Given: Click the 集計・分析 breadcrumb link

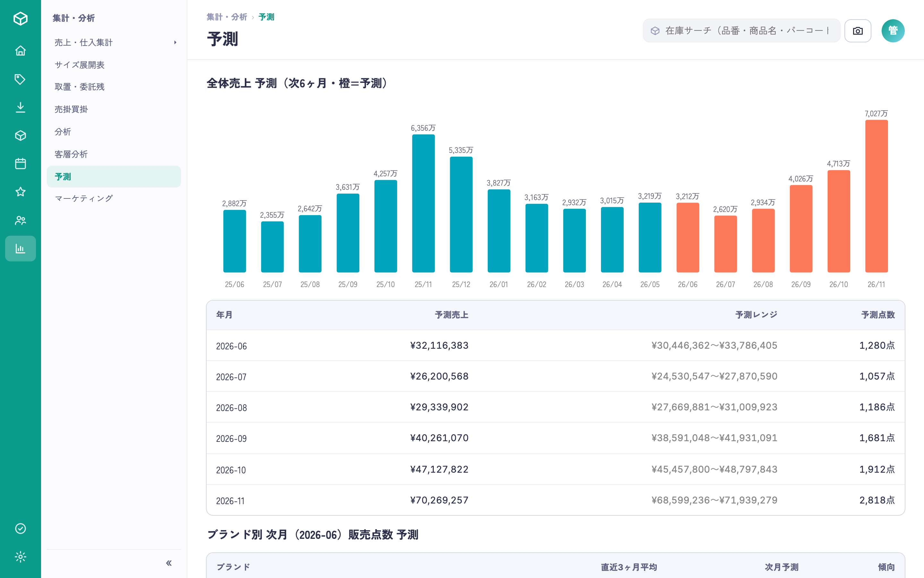Looking at the screenshot, I should [227, 17].
